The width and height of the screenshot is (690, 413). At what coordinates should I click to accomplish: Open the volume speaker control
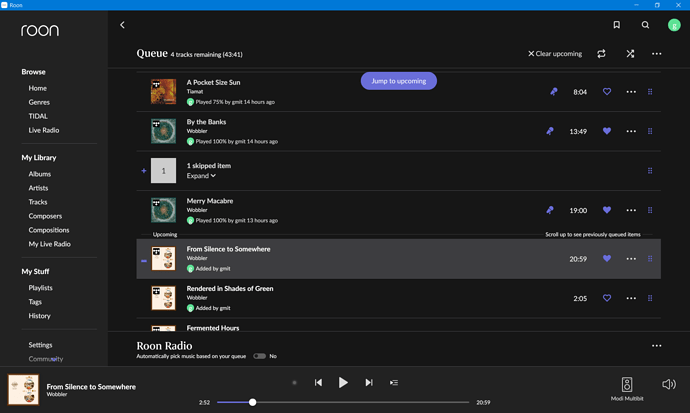(668, 384)
